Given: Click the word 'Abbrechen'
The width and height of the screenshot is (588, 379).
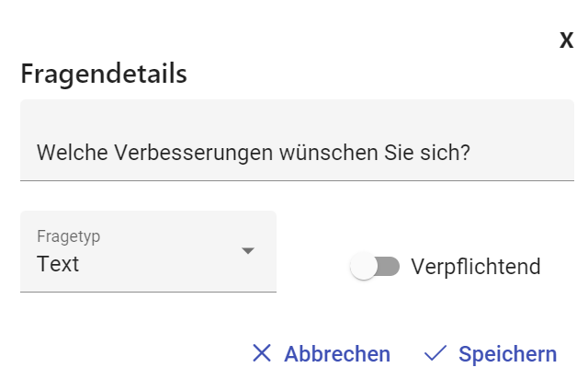Looking at the screenshot, I should click(x=337, y=354).
